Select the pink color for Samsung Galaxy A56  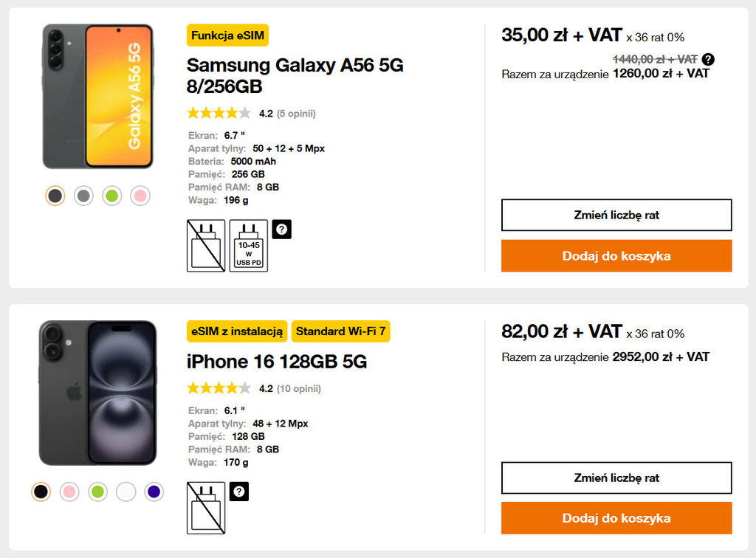point(140,196)
